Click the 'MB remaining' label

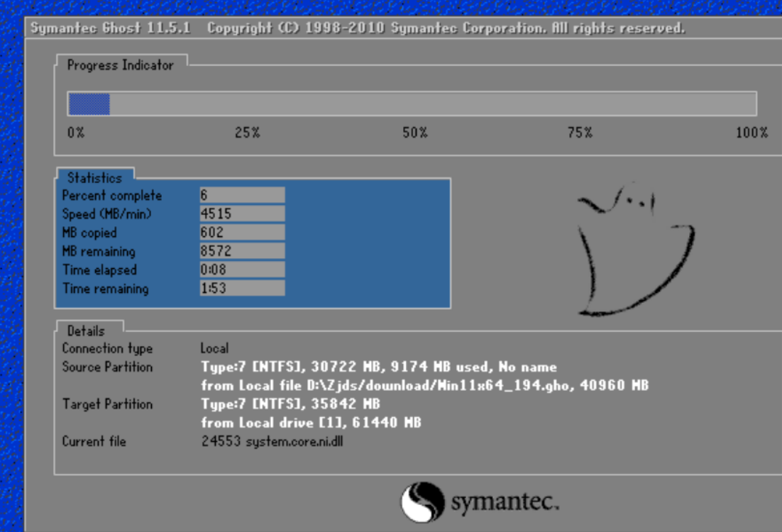point(98,251)
